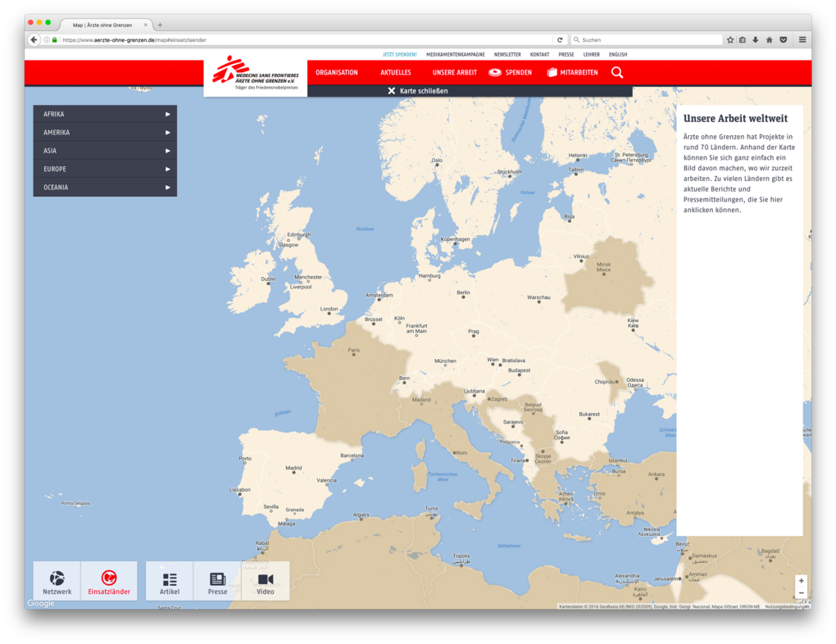Screen dimensions: 836x644
Task: Click the Jetzt Spenden link
Action: point(399,55)
